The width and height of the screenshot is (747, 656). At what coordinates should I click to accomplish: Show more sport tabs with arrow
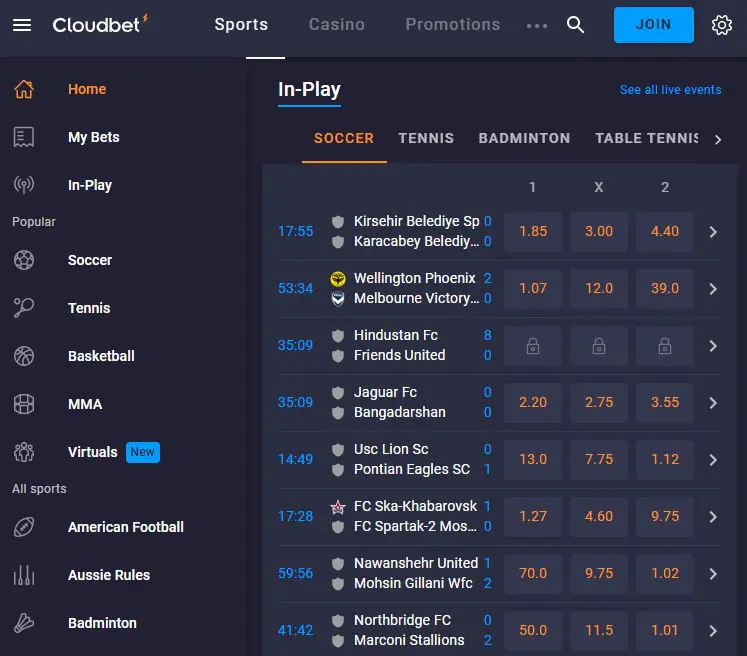click(x=717, y=140)
